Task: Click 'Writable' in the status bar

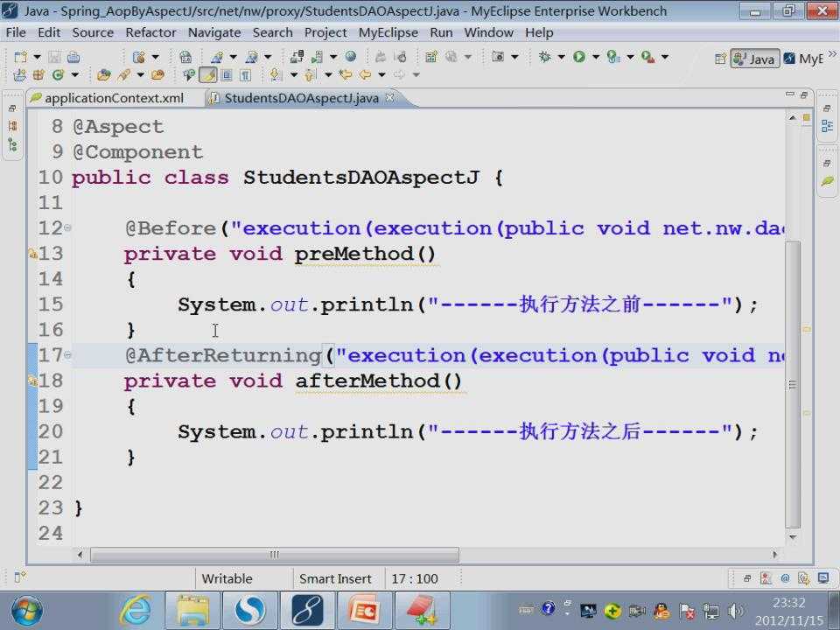Action: pos(227,579)
